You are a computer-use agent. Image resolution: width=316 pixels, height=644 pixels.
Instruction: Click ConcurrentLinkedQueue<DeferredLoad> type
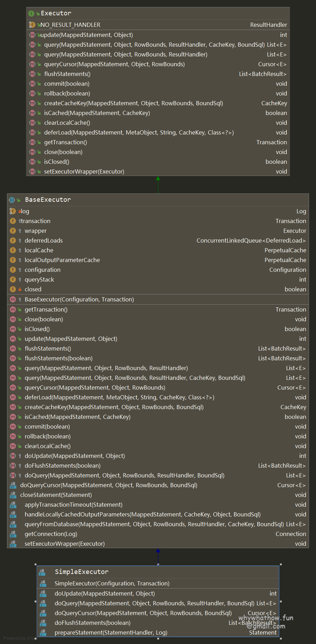(251, 240)
